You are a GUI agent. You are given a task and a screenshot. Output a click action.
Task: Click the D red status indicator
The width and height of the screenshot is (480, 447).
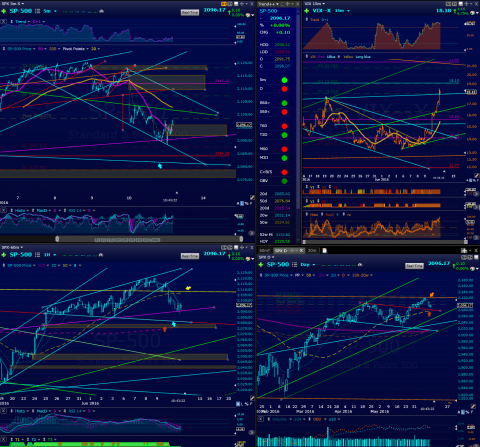pyautogui.click(x=284, y=89)
